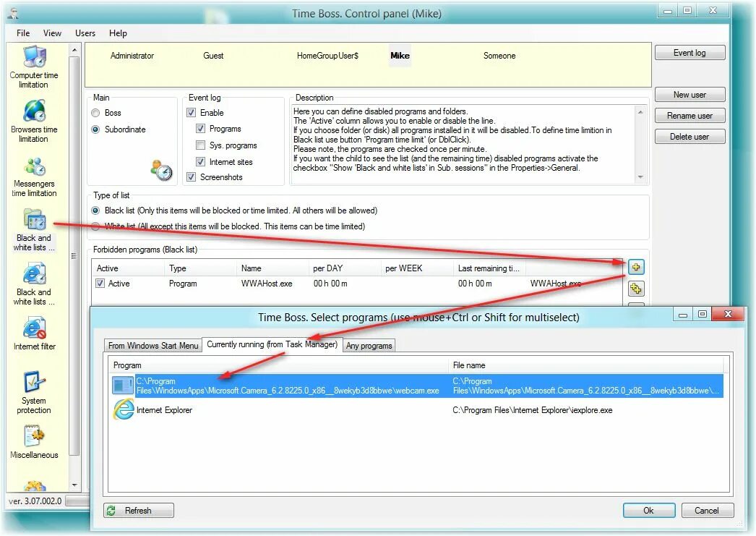Click the Time Boss title bar app icon
Viewport: 756px width, 536px height.
click(x=14, y=14)
